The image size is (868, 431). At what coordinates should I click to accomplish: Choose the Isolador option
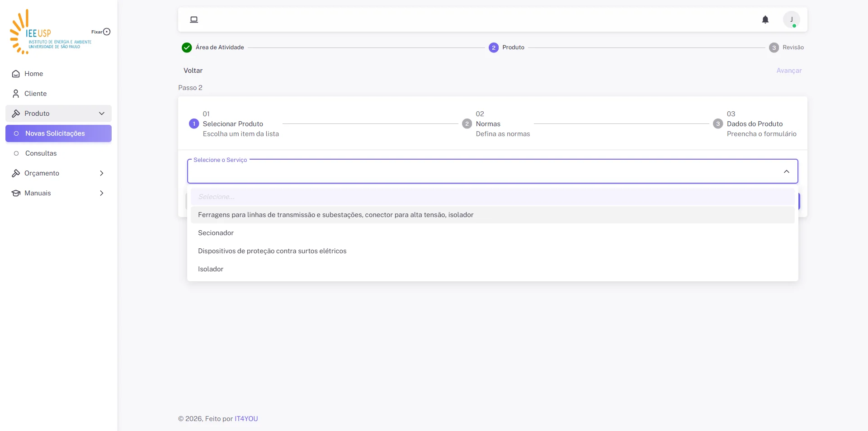point(493,269)
